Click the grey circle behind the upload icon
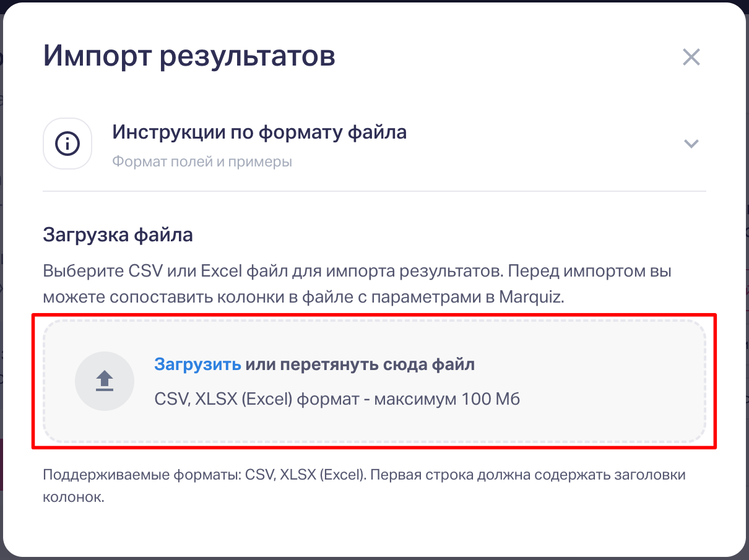Viewport: 749px width, 560px height. point(87,371)
